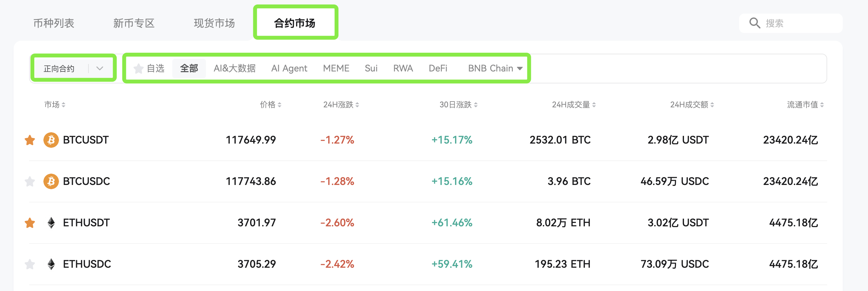Click ETHUSDT market cap 4475.18亿
868x291 pixels.
point(793,223)
